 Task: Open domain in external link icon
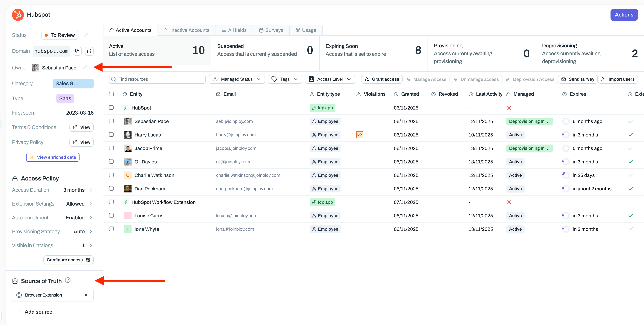pos(89,51)
